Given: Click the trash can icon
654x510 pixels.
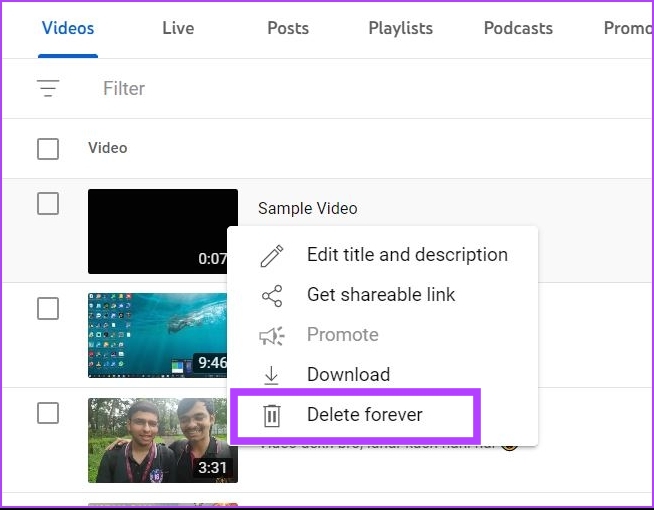Looking at the screenshot, I should [x=271, y=415].
